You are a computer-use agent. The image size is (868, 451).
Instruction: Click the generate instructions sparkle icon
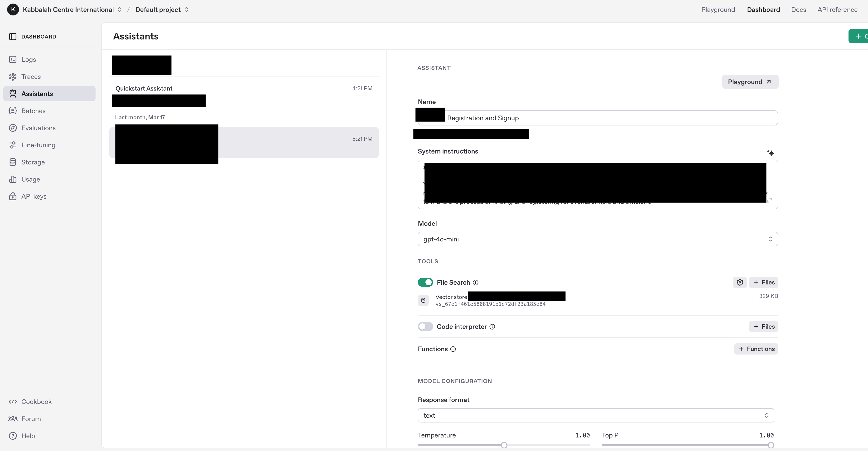[770, 153]
